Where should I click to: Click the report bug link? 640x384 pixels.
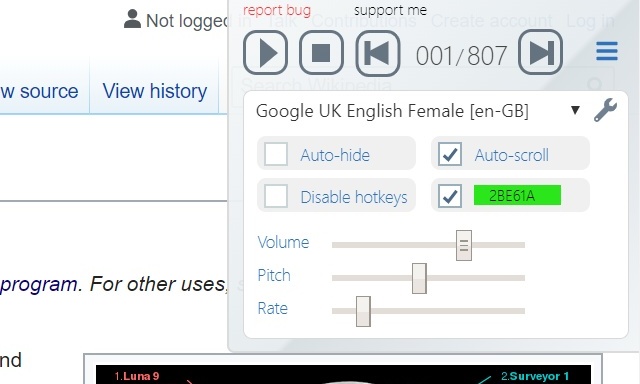277,10
